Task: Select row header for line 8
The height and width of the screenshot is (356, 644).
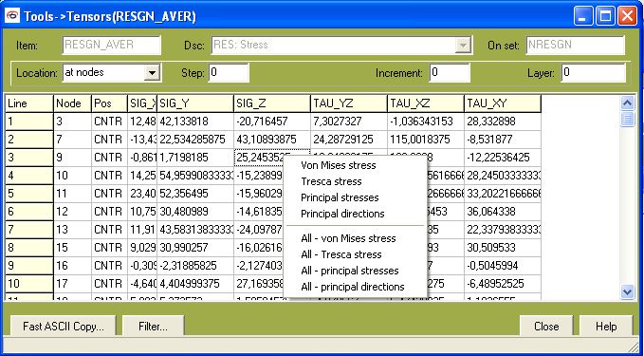Action: click(x=28, y=248)
